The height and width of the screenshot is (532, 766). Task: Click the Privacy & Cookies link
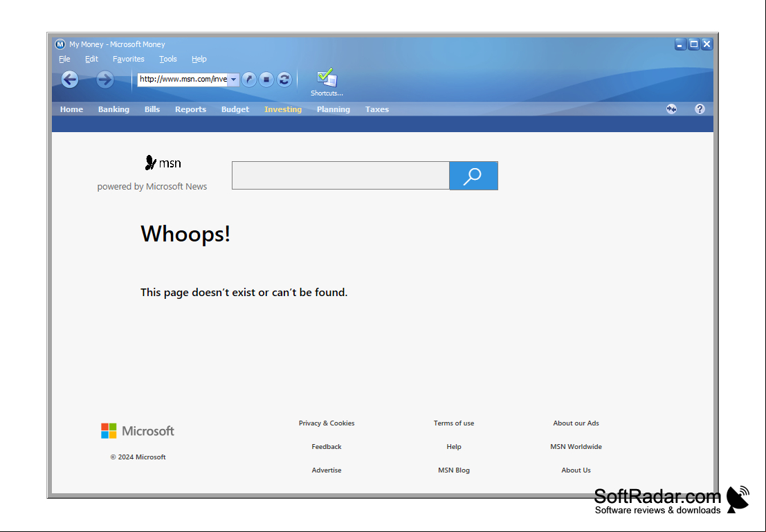pyautogui.click(x=327, y=423)
